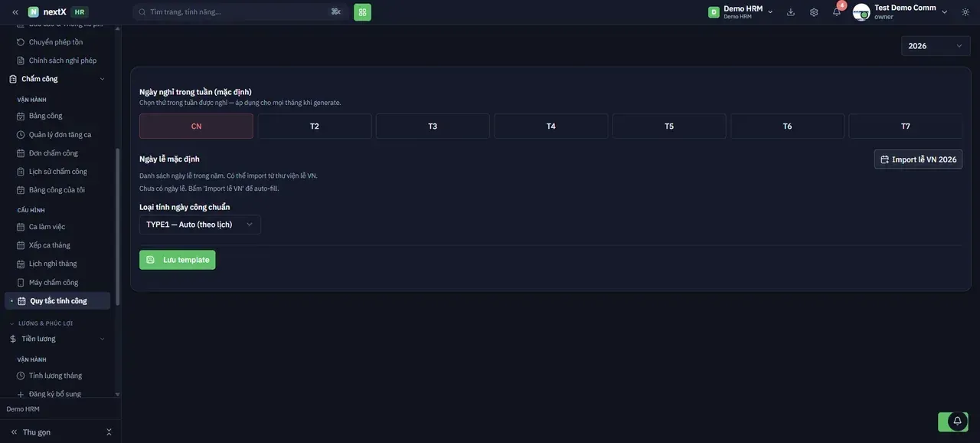This screenshot has width=980, height=443.
Task: Open Chuyển phép tồn in the sidebar
Action: pos(57,42)
